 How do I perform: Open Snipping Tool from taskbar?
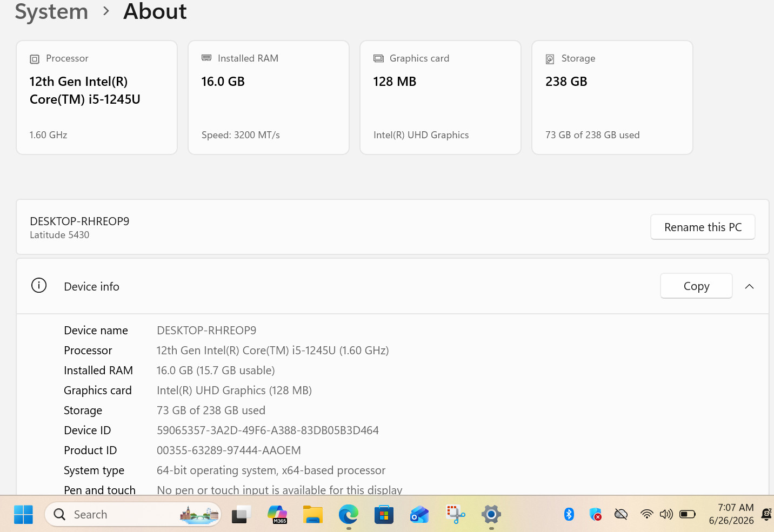click(x=456, y=514)
